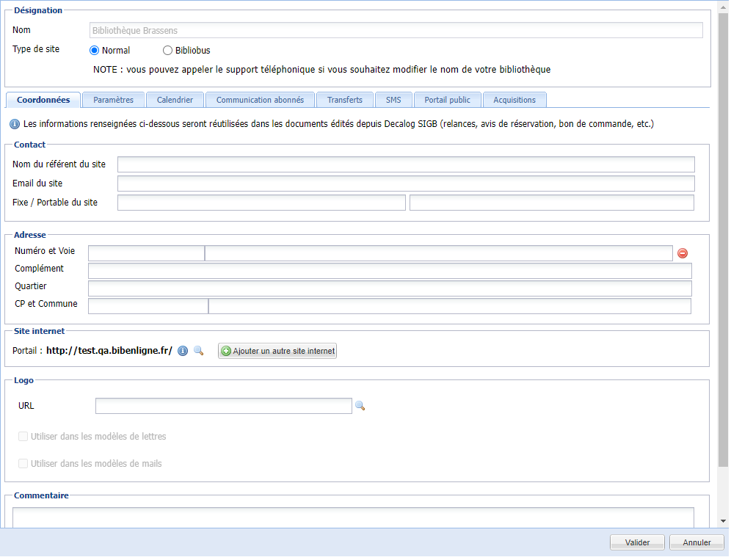
Task: Click the magnifier icon next to the portal address
Action: pos(198,351)
